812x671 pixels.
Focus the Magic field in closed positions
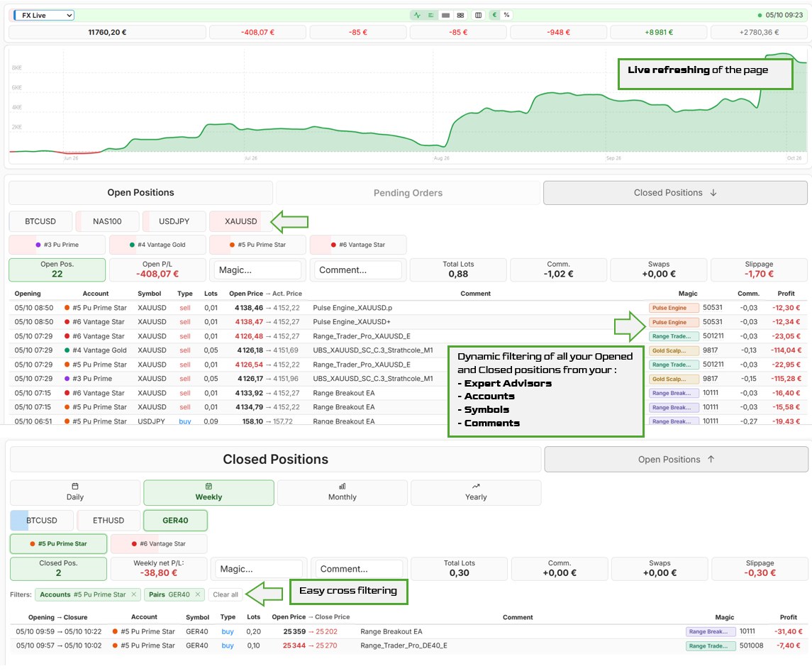[x=259, y=569]
